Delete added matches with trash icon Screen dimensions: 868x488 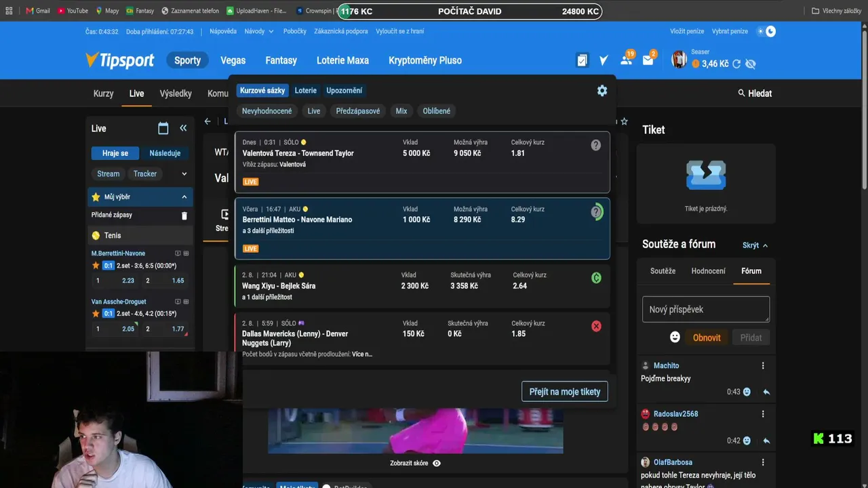coord(184,216)
